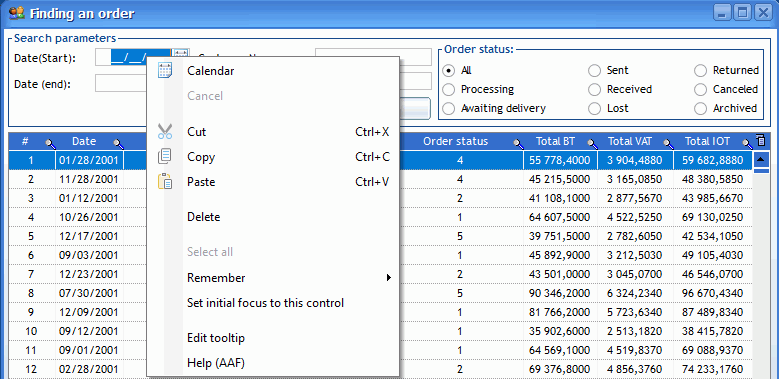The height and width of the screenshot is (379, 779).
Task: Click magnifier icon in Date column header
Action: [x=118, y=144]
